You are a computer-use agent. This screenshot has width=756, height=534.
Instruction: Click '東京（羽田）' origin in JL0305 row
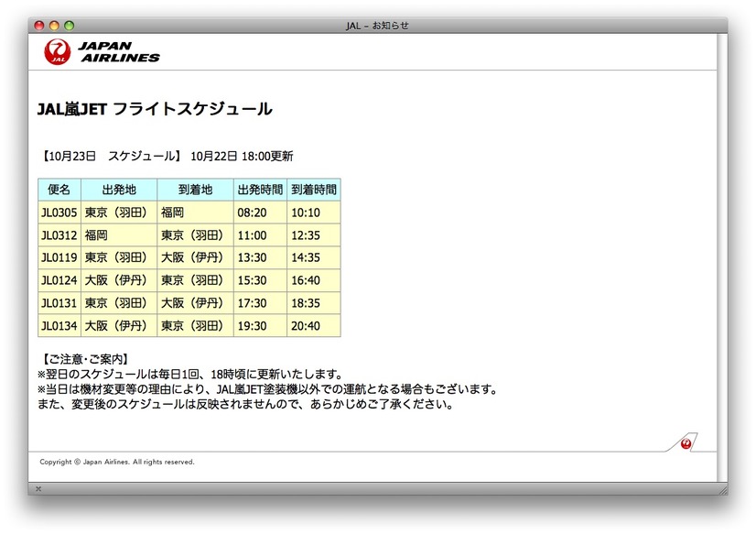[x=116, y=213]
